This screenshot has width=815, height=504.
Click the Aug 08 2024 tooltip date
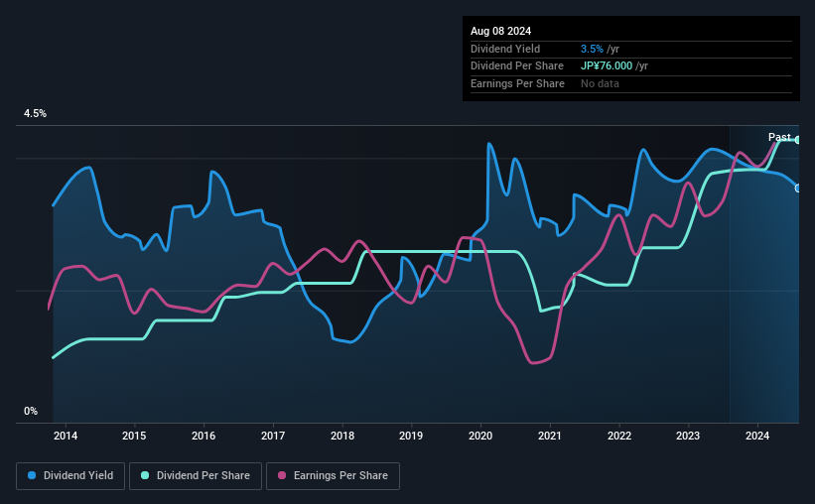(x=500, y=31)
